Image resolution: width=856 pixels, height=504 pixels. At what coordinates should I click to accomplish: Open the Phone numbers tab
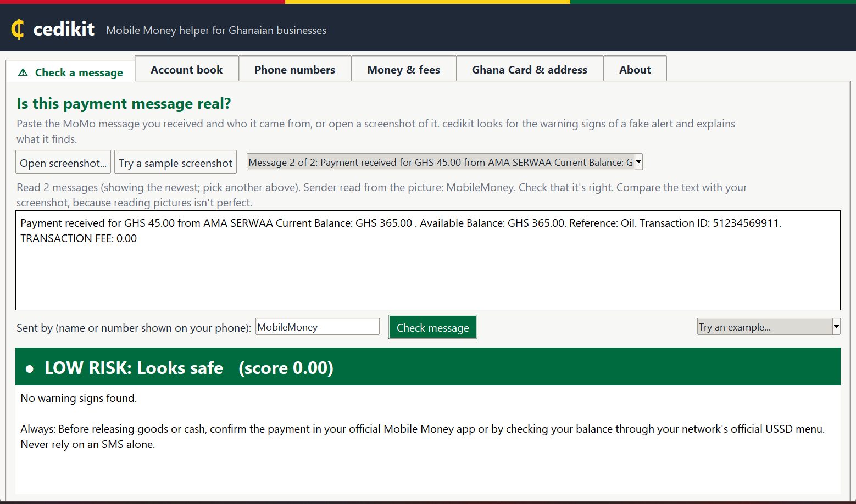click(x=295, y=69)
